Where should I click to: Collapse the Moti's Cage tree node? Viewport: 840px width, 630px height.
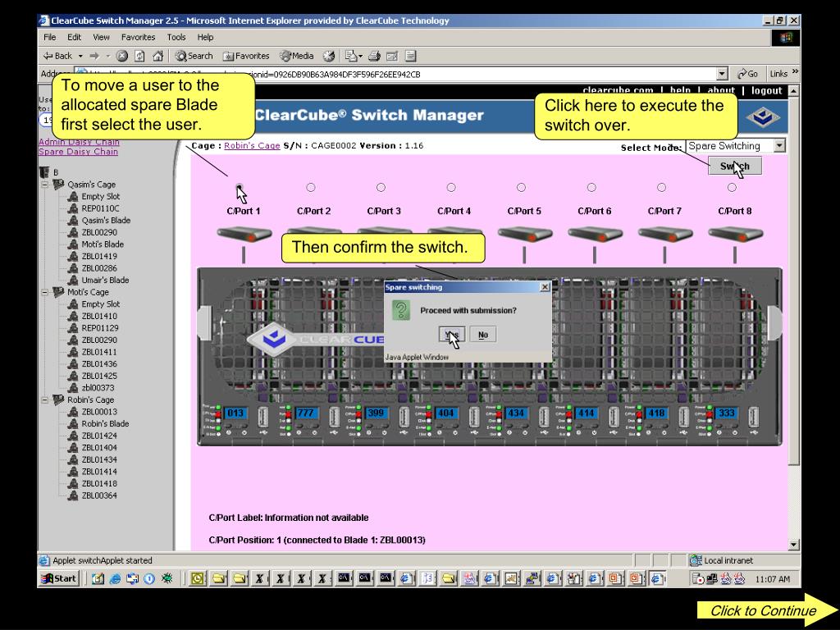pyautogui.click(x=46, y=292)
